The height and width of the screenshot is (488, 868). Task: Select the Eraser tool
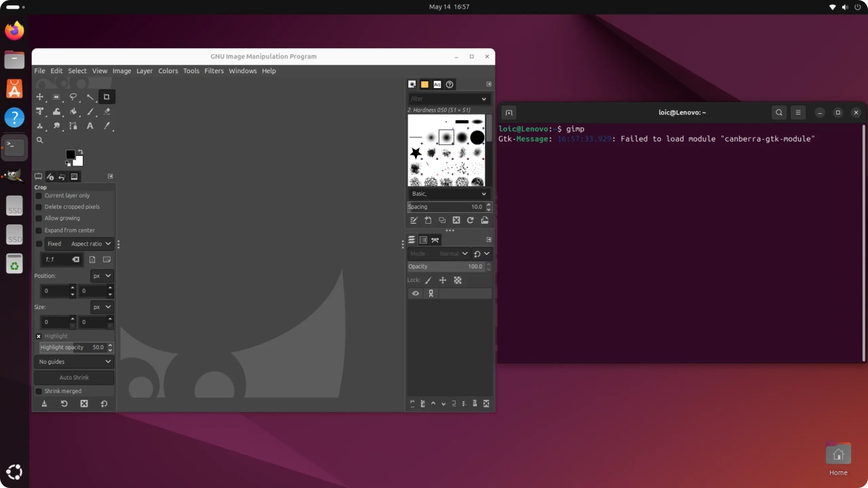(106, 112)
